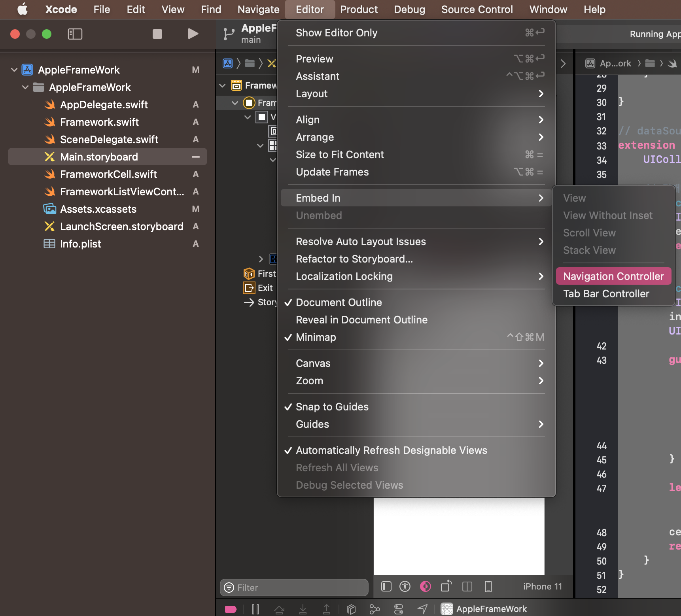Toggle breakpoints in debug bar
The width and height of the screenshot is (681, 616).
(231, 609)
